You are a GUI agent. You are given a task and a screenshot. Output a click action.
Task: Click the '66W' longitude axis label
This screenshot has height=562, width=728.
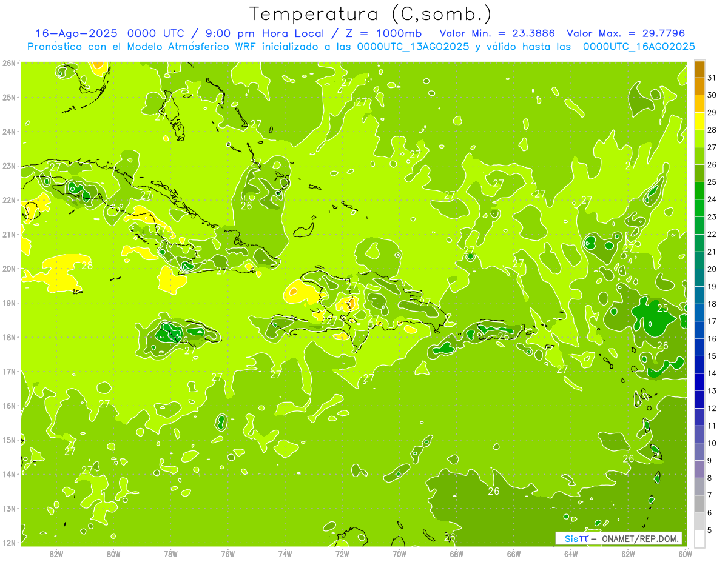514,554
